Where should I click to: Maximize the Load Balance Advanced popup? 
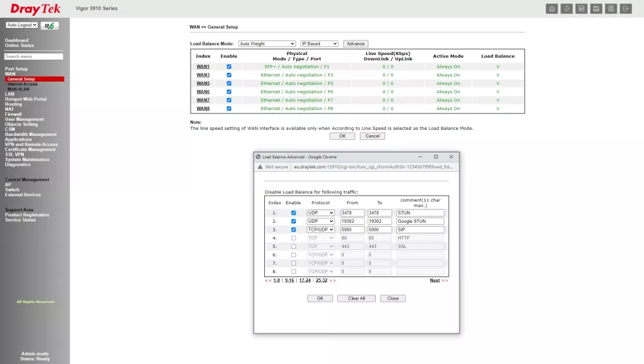[436, 156]
